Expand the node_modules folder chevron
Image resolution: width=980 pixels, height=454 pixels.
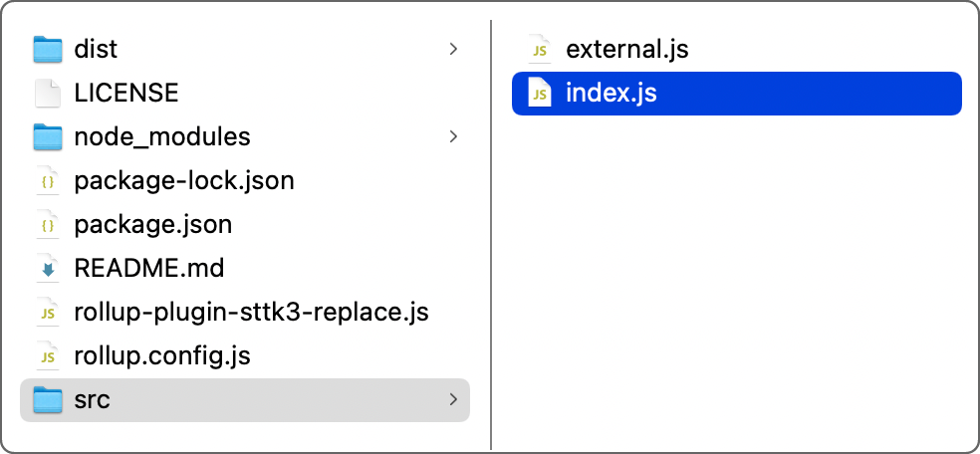[454, 136]
